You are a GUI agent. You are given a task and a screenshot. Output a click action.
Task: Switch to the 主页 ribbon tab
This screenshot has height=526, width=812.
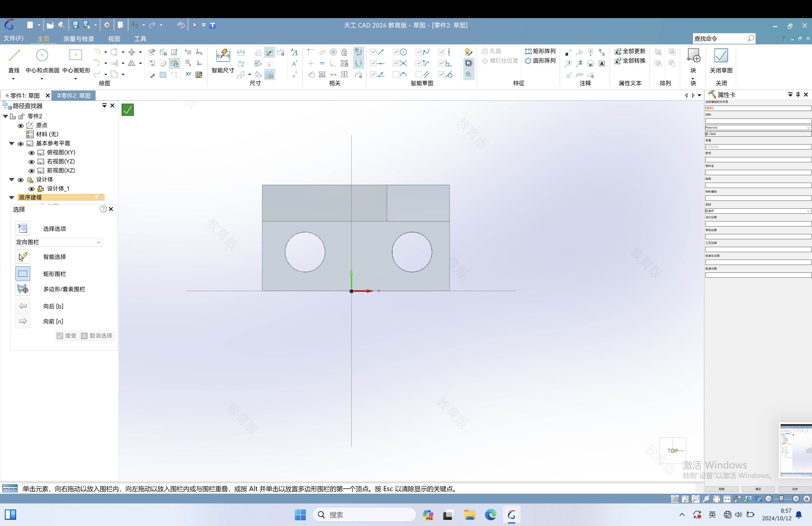[43, 38]
